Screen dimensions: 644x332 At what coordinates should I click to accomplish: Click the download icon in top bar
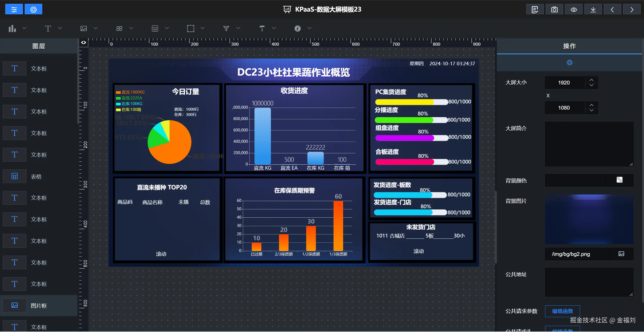593,10
